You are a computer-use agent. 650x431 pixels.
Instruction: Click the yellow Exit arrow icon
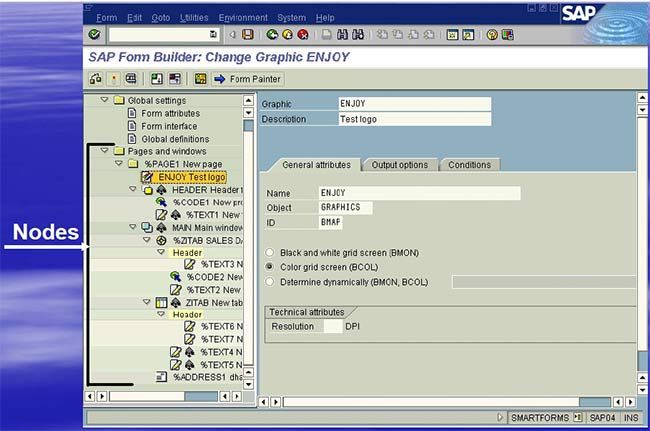coord(287,35)
